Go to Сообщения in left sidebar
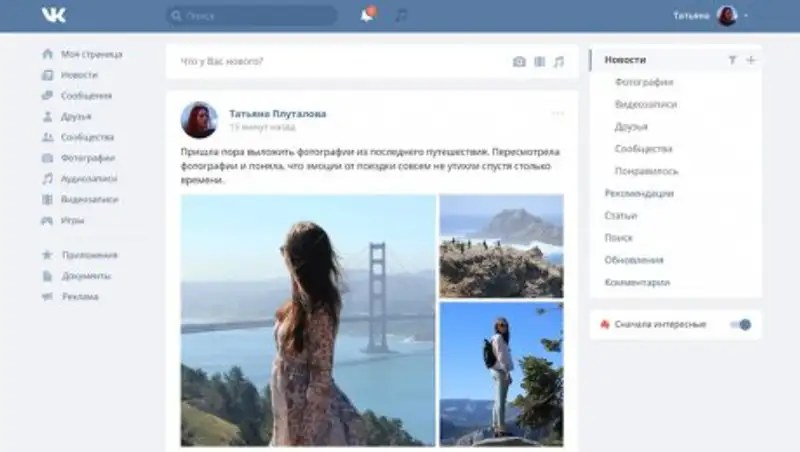This screenshot has width=800, height=452. point(85,96)
